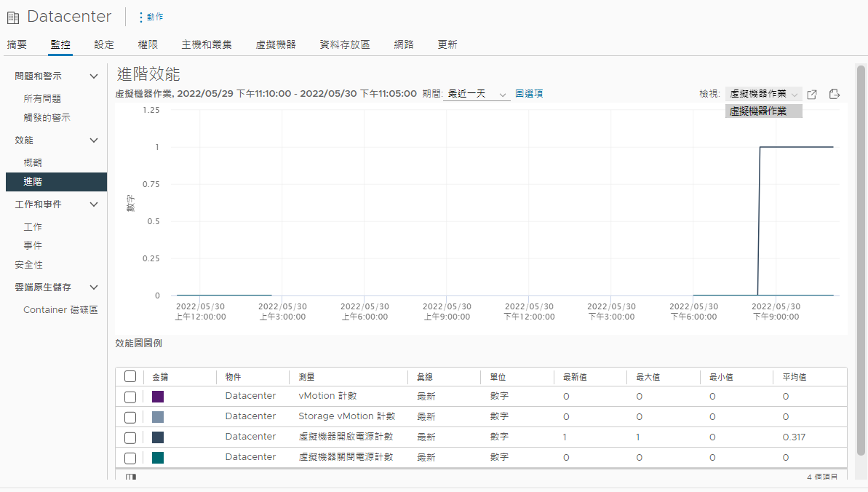
Task: Open the 期間 time range dropdown
Action: [477, 95]
